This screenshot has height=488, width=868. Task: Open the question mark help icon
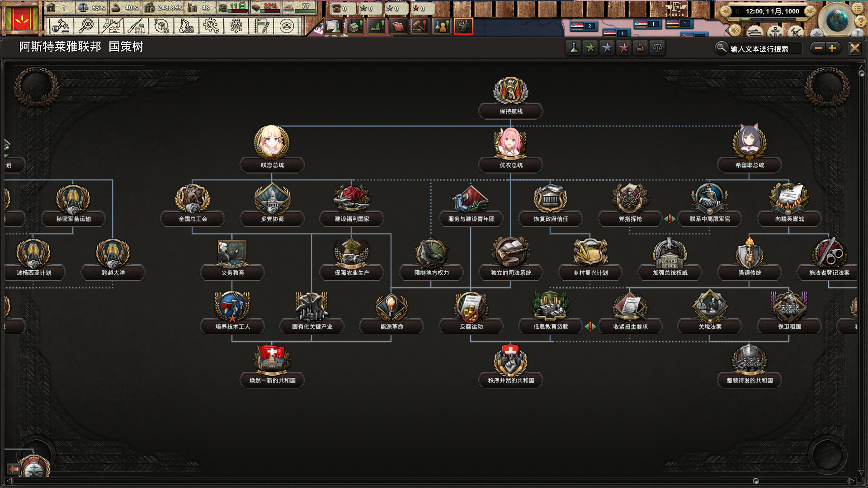(860, 22)
